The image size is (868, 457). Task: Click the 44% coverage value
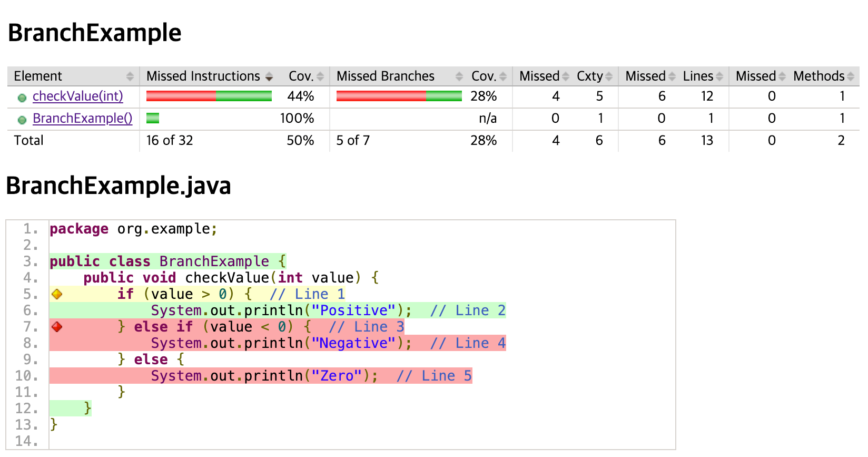(301, 96)
